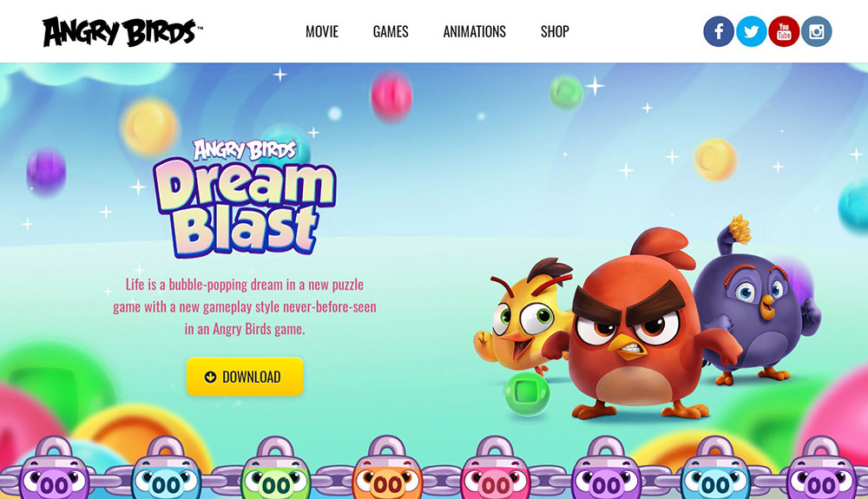Screen dimensions: 868x499
Task: Open the Movie menu item
Action: click(322, 31)
